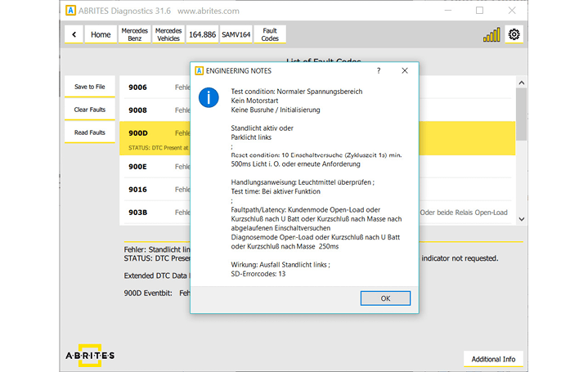Close the Engineering Notes dialog with X
The height and width of the screenshot is (372, 588).
tap(405, 71)
